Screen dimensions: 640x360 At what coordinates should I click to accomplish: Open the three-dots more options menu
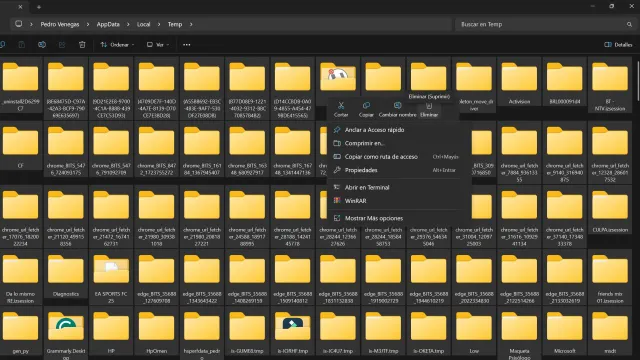187,45
